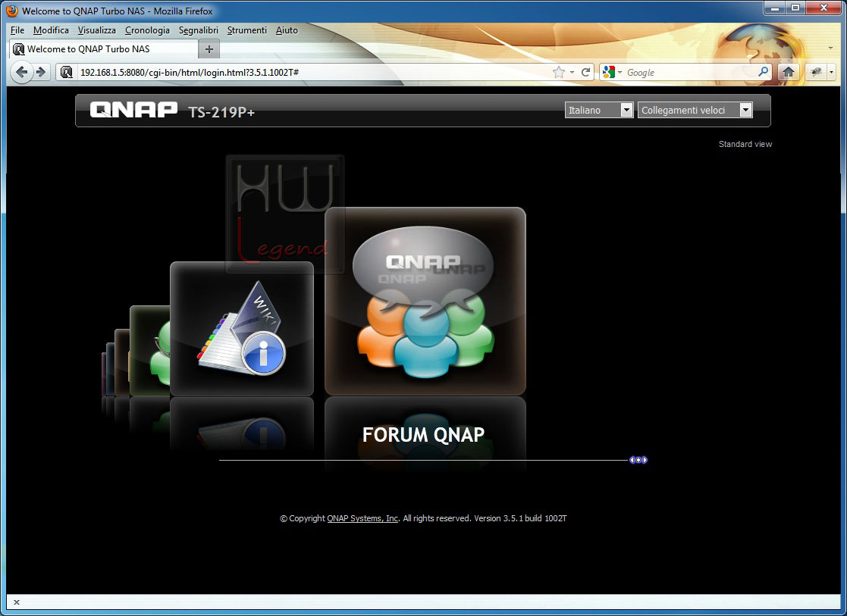Open the Firefox home page
The width and height of the screenshot is (847, 616).
(x=789, y=72)
